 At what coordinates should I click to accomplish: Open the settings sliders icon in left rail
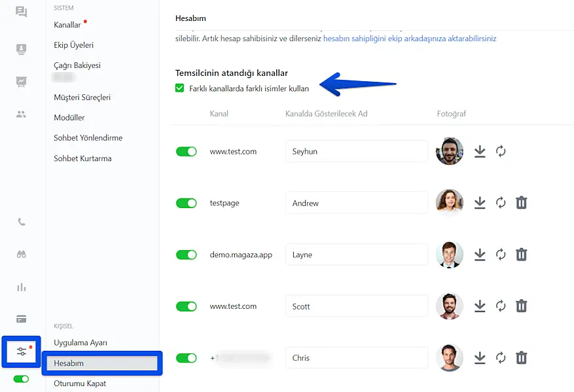(22, 352)
